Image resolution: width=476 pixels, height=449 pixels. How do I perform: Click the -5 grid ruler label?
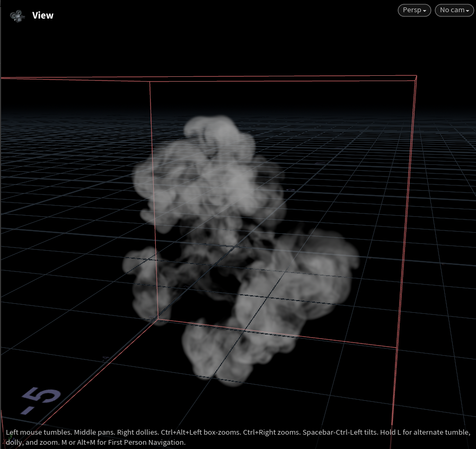41,400
